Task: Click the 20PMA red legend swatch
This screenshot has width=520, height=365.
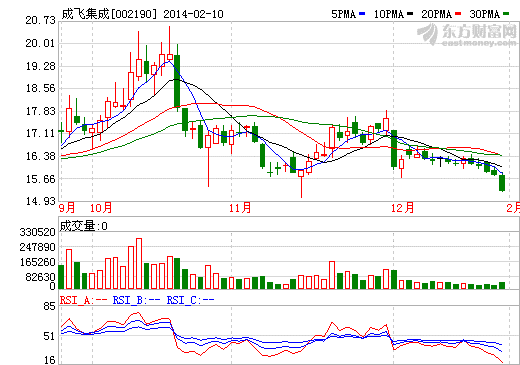Action: click(x=458, y=14)
